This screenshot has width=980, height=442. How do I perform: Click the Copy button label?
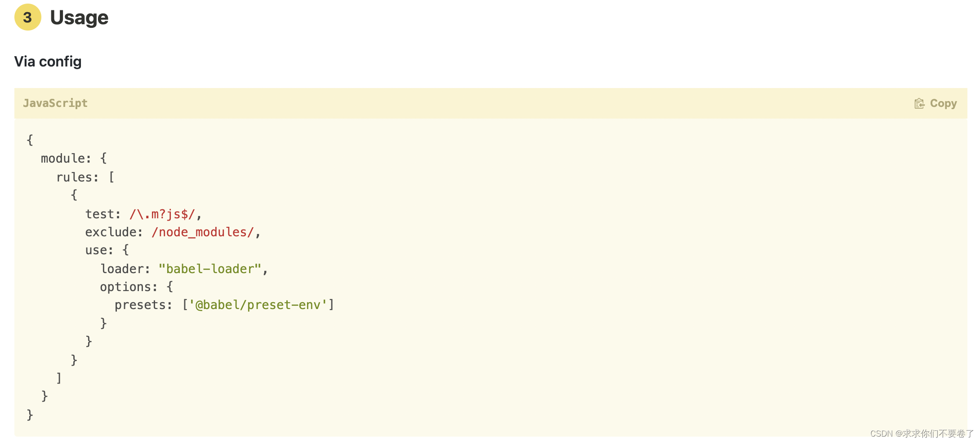943,104
